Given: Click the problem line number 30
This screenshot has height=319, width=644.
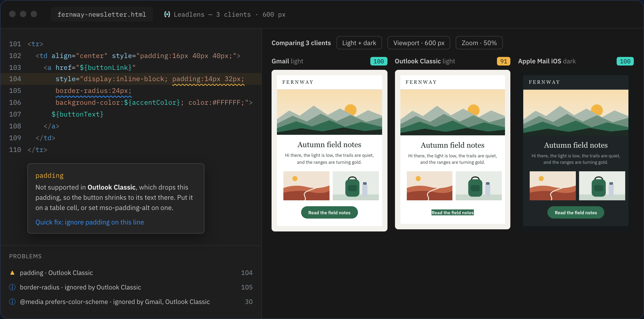Looking at the screenshot, I should point(249,302).
